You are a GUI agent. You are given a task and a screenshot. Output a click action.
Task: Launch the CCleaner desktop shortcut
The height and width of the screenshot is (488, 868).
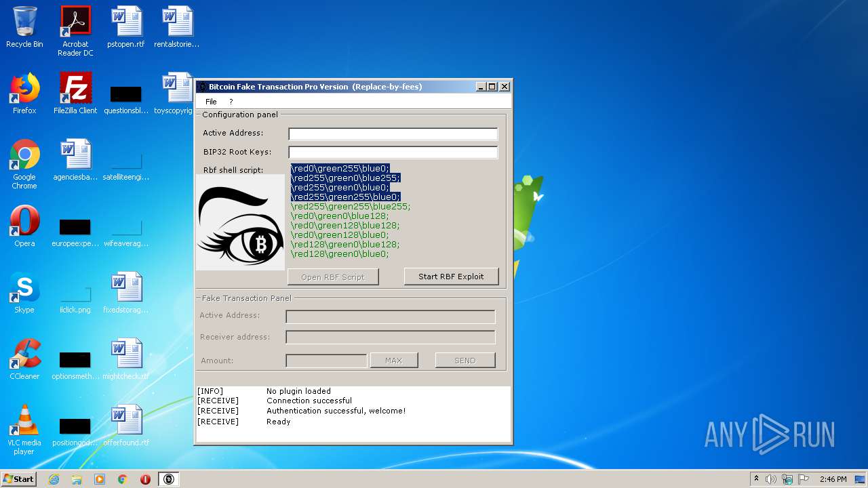(24, 359)
